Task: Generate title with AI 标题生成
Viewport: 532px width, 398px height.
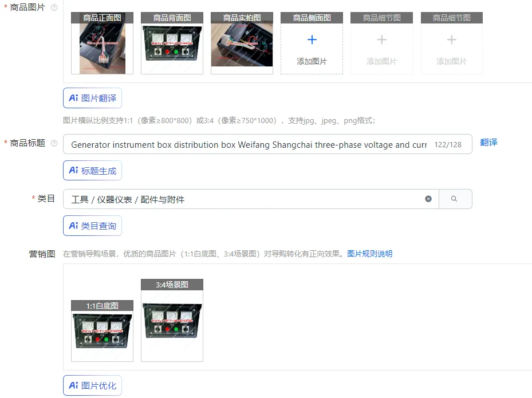Action: tap(92, 170)
